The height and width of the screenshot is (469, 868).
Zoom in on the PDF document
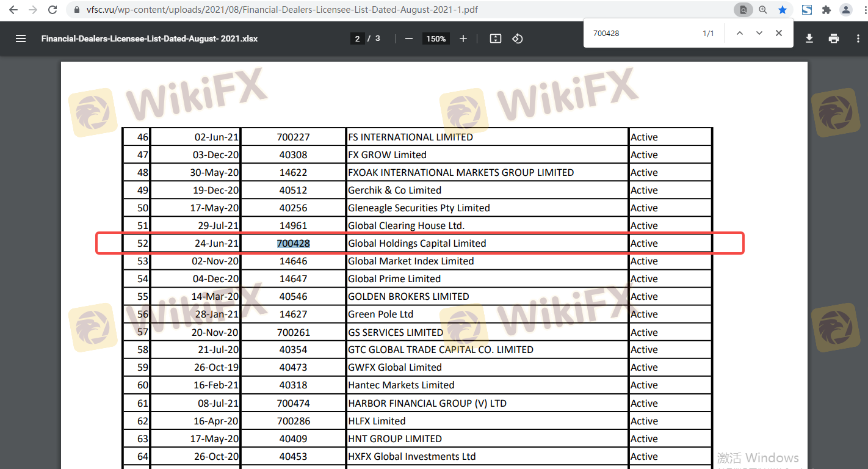(x=463, y=38)
